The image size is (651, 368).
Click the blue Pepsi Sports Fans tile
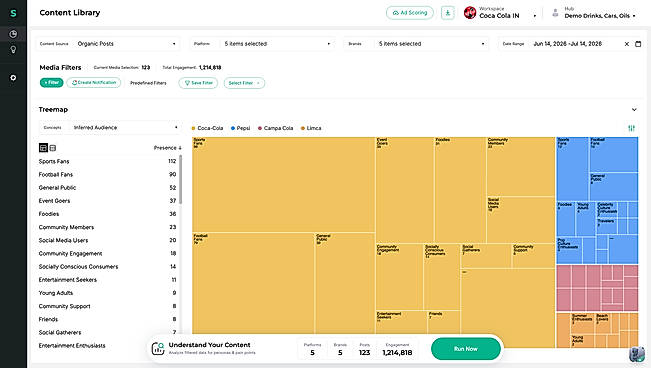pyautogui.click(x=572, y=169)
